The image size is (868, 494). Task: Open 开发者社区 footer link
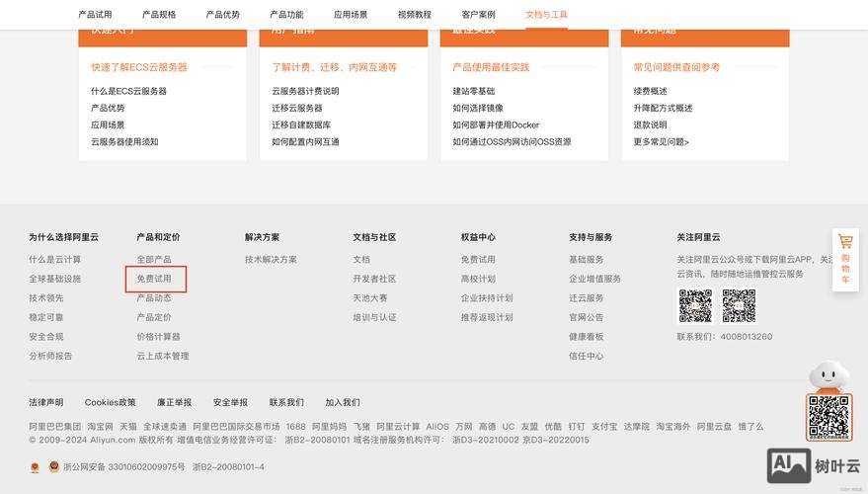[374, 279]
